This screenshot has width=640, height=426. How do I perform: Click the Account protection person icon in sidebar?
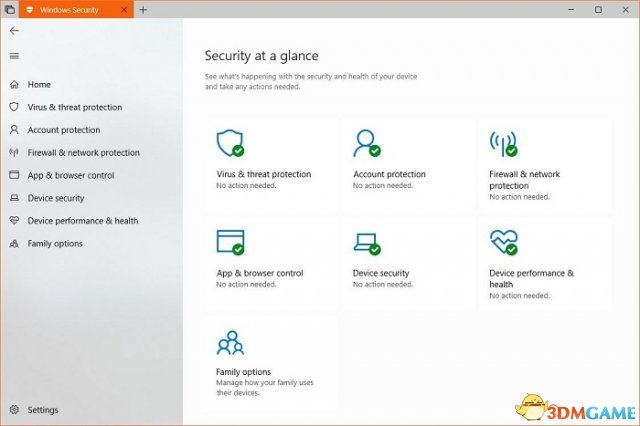14,130
